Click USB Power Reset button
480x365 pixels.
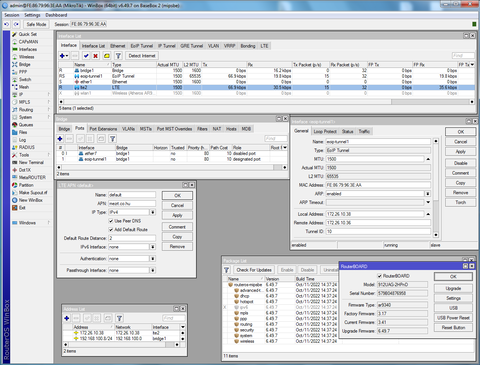[453, 318]
